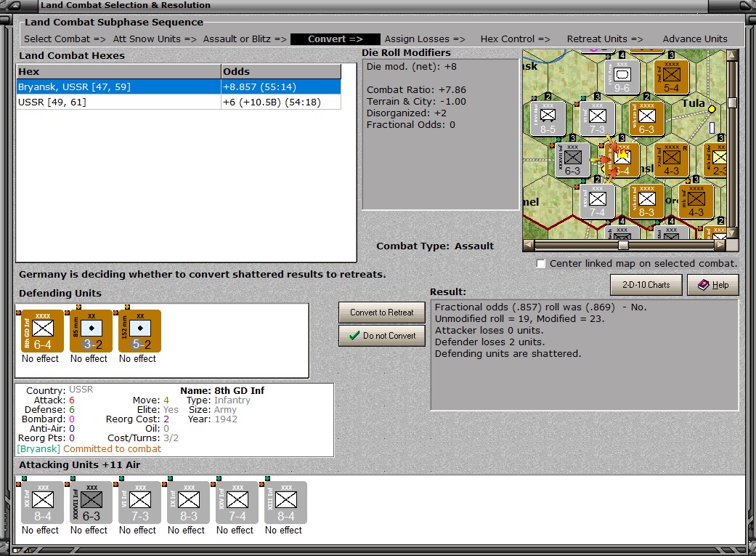Click the Assault or Blitz subphase step

[245, 39]
